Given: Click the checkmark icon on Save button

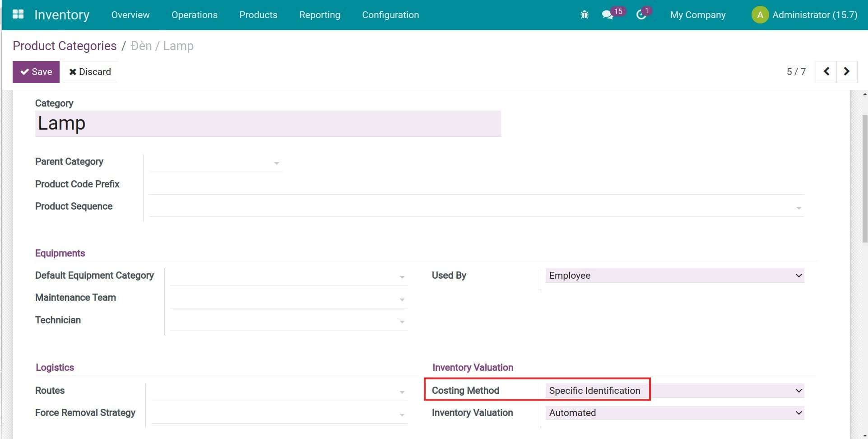Looking at the screenshot, I should click(x=24, y=71).
